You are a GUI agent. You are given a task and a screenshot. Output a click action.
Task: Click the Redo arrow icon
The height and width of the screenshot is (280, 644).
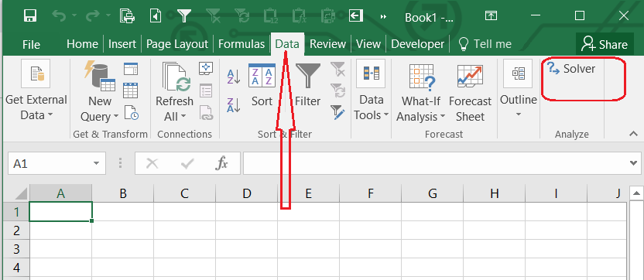(94, 15)
